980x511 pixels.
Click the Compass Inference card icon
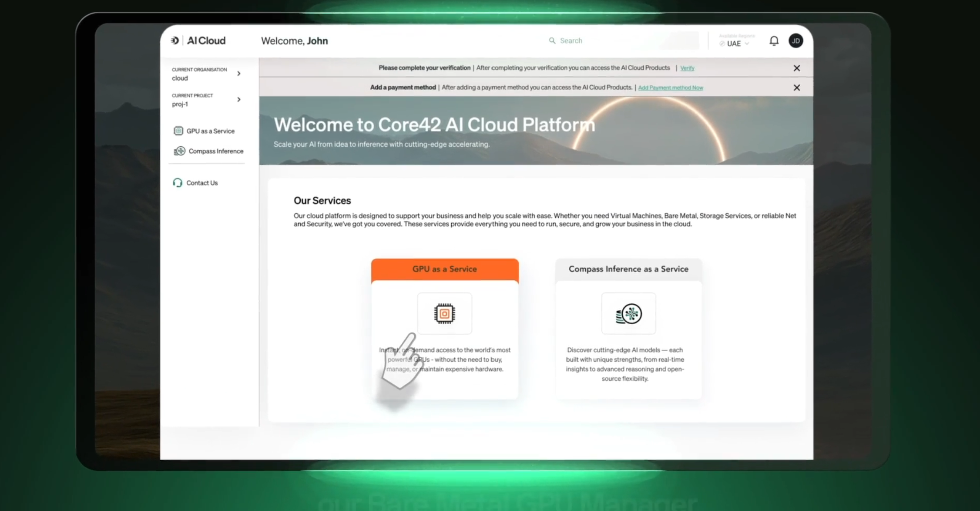628,313
